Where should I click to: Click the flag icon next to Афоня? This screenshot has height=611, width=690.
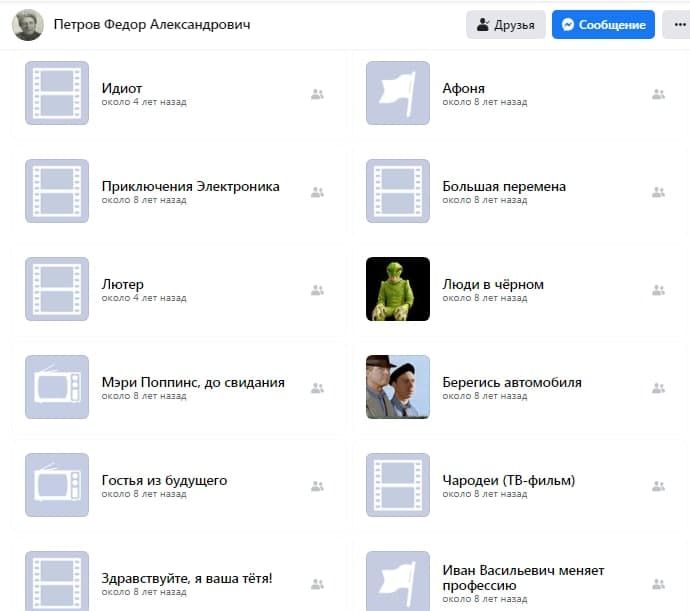click(x=397, y=93)
